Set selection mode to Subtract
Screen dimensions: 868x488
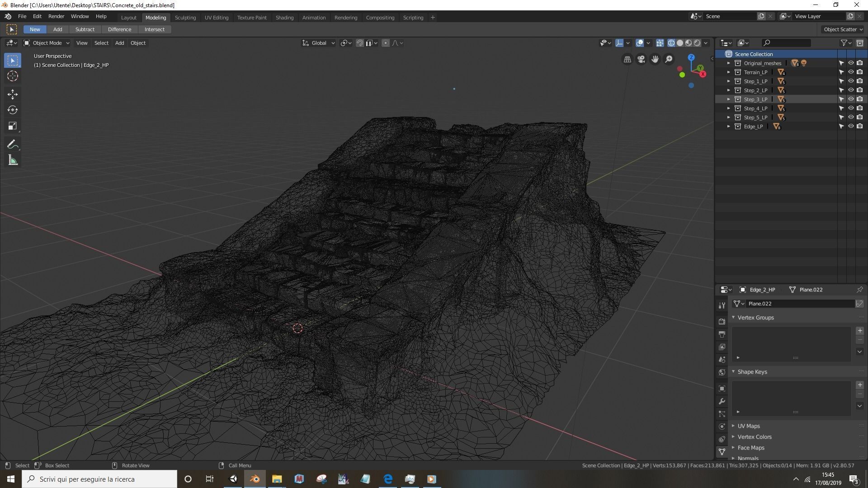point(85,29)
